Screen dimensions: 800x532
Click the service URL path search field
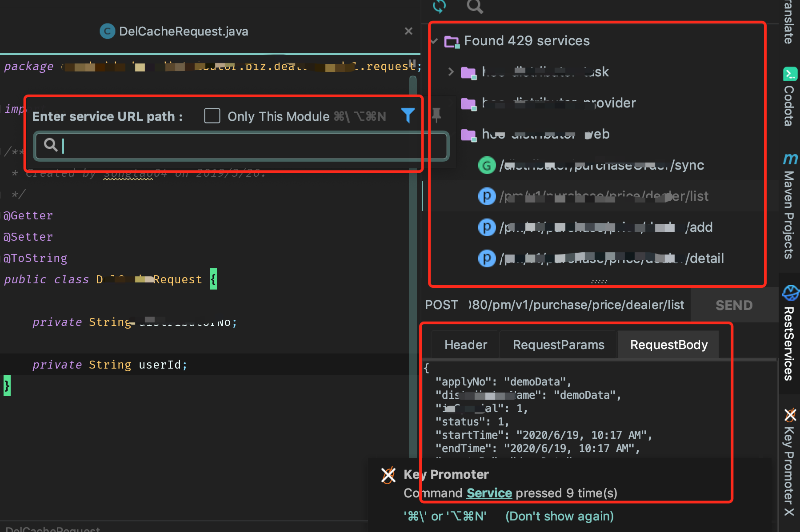click(241, 146)
